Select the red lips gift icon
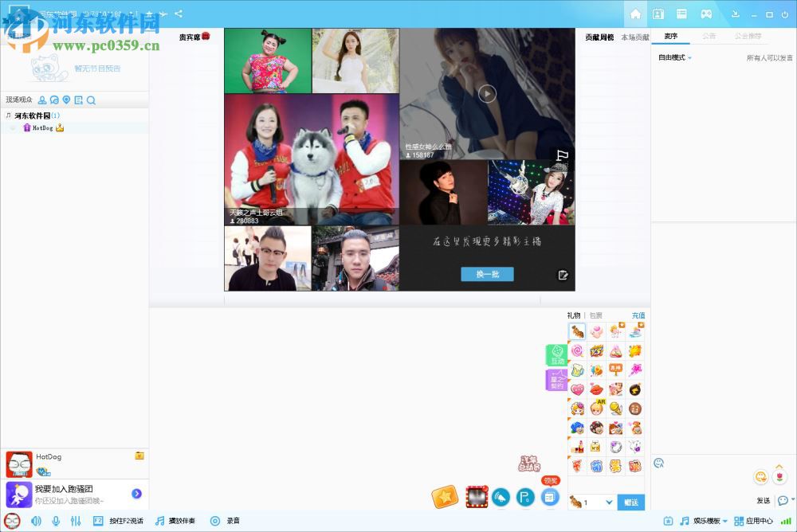The width and height of the screenshot is (797, 532). pyautogui.click(x=596, y=389)
